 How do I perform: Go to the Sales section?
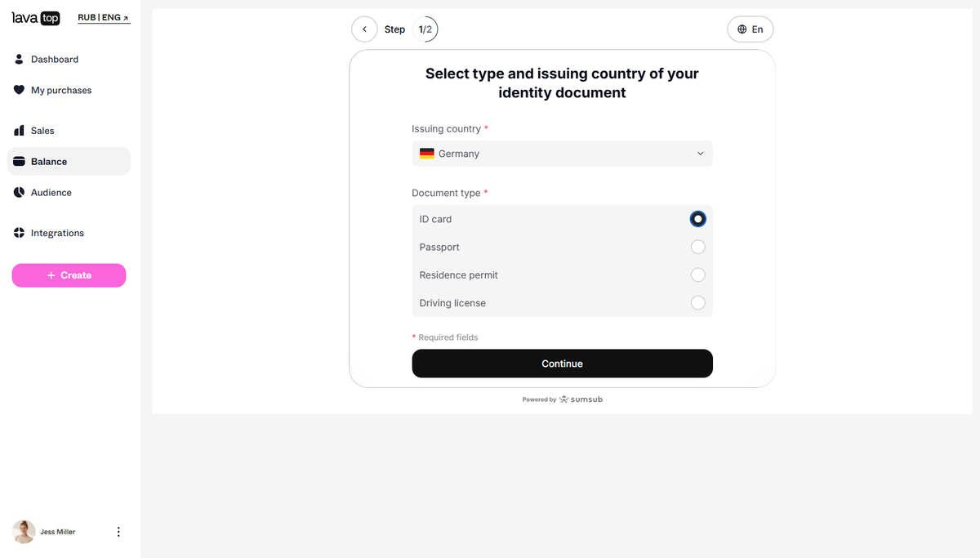click(69, 131)
